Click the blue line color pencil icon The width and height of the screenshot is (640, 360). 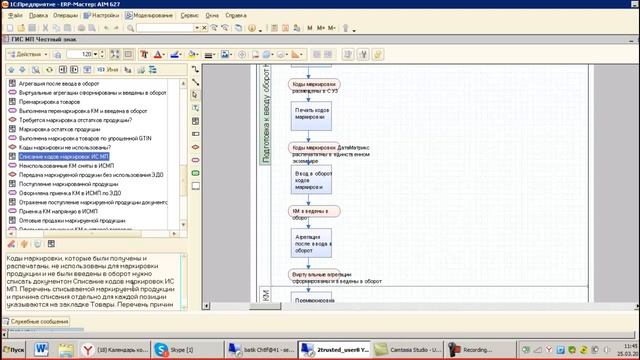coord(174,54)
